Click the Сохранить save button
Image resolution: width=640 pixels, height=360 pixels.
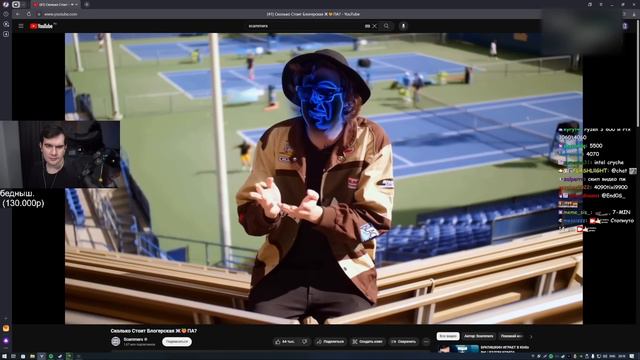pos(404,342)
